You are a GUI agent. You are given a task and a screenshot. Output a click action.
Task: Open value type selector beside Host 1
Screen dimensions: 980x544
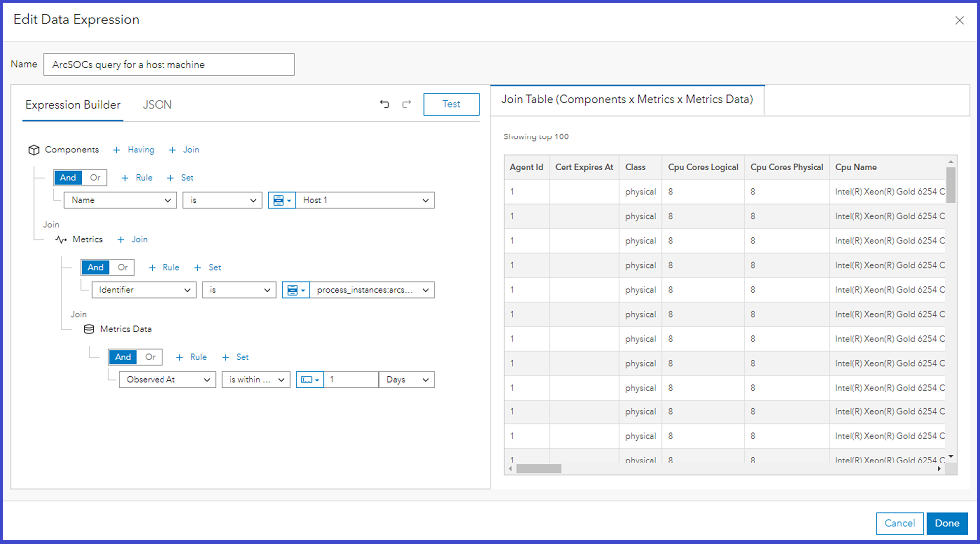283,200
